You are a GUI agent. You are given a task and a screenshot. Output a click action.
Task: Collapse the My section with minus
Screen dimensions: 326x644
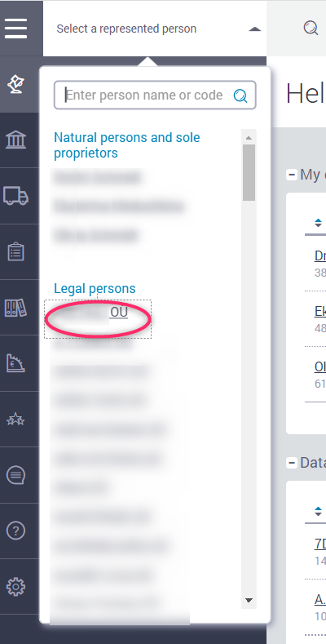292,175
